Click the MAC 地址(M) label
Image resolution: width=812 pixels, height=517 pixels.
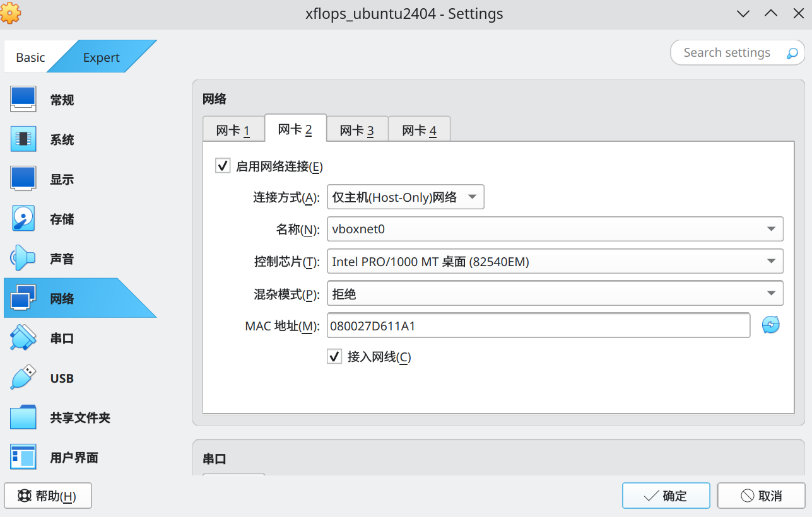pos(283,326)
